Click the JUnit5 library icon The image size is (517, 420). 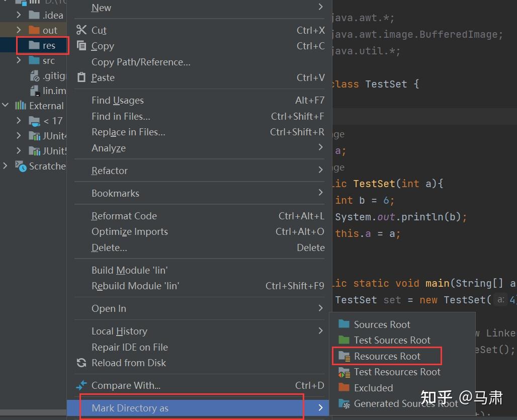tap(34, 151)
